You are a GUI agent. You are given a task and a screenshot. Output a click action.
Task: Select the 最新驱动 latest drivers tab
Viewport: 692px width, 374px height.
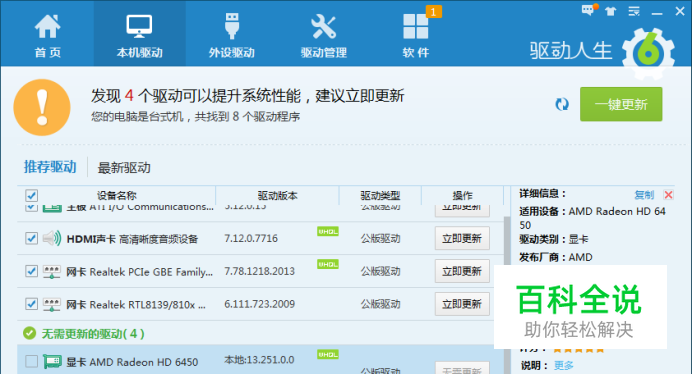click(x=124, y=168)
